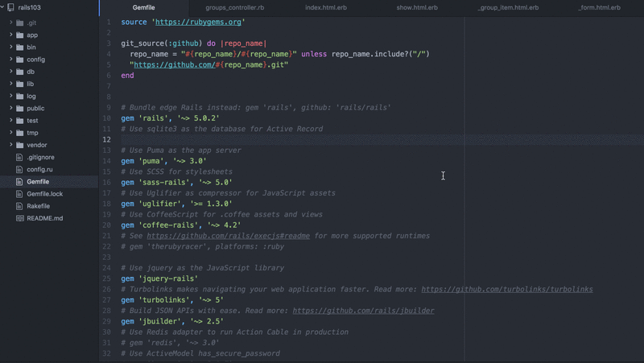Expand the lib folder chevron

[11, 84]
